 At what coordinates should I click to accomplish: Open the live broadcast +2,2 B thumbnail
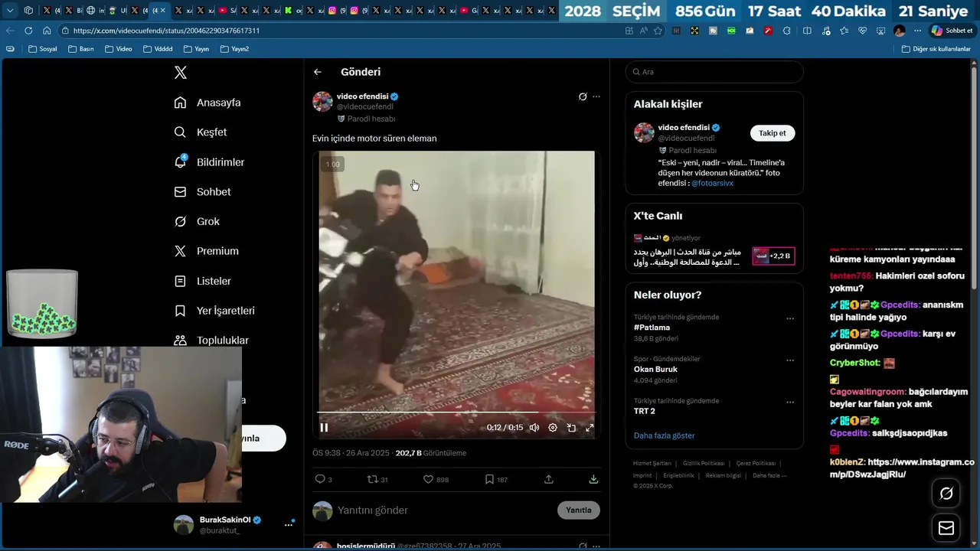(x=773, y=256)
